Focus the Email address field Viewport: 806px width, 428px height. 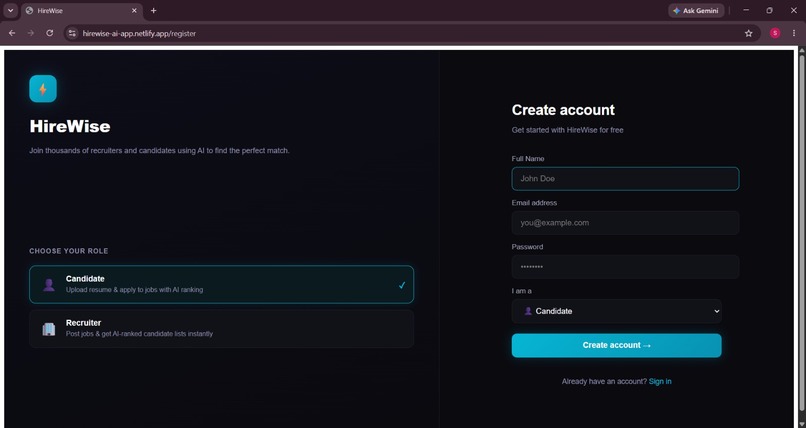(625, 223)
